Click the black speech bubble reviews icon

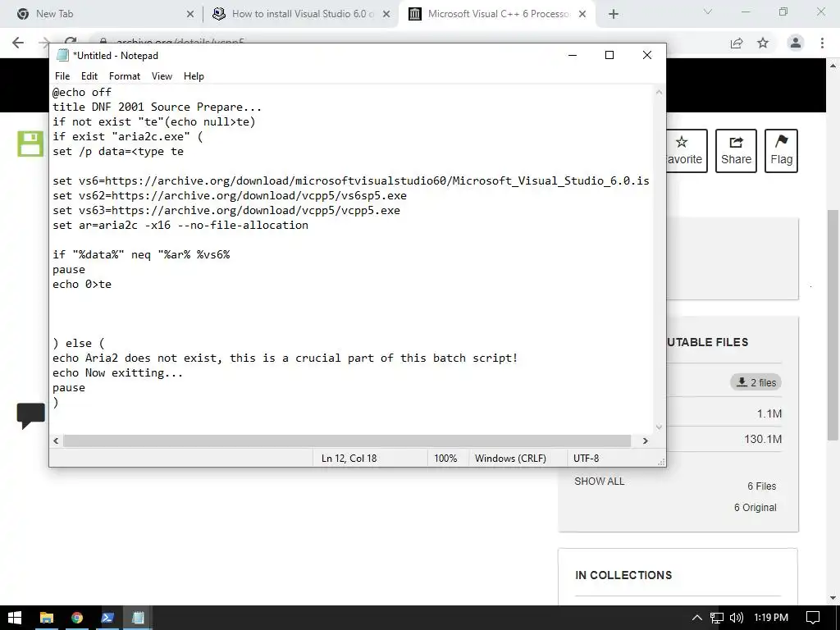(30, 416)
